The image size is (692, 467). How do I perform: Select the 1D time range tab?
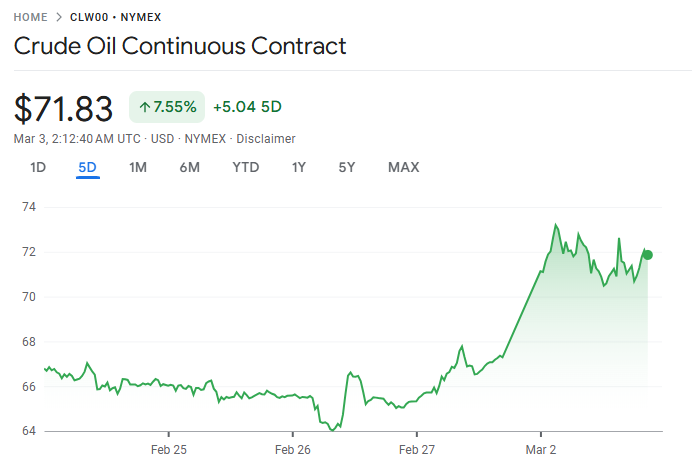[x=38, y=167]
